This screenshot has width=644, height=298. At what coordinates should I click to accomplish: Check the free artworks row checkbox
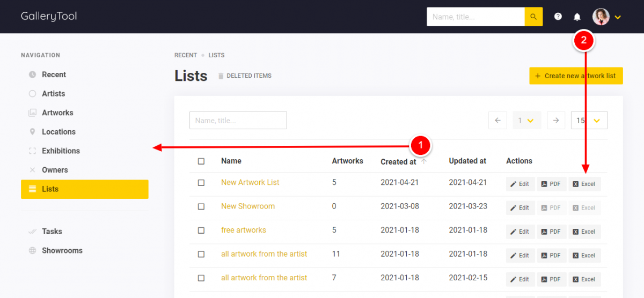point(201,230)
